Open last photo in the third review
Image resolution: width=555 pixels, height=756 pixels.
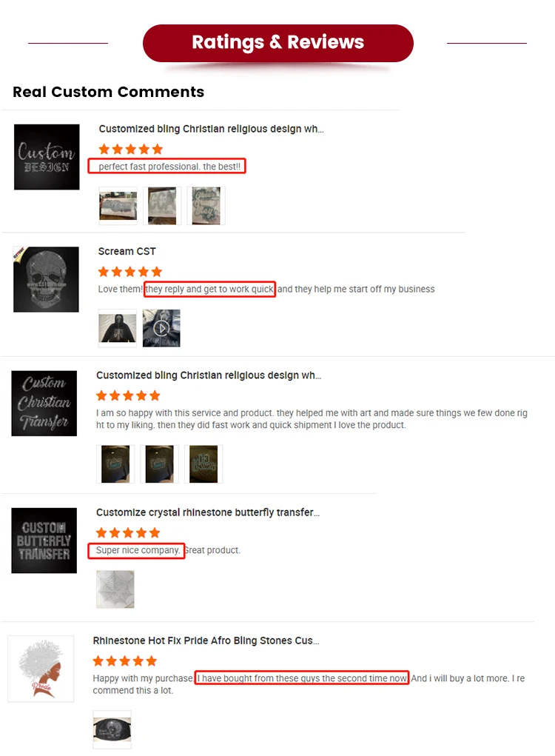click(x=203, y=464)
